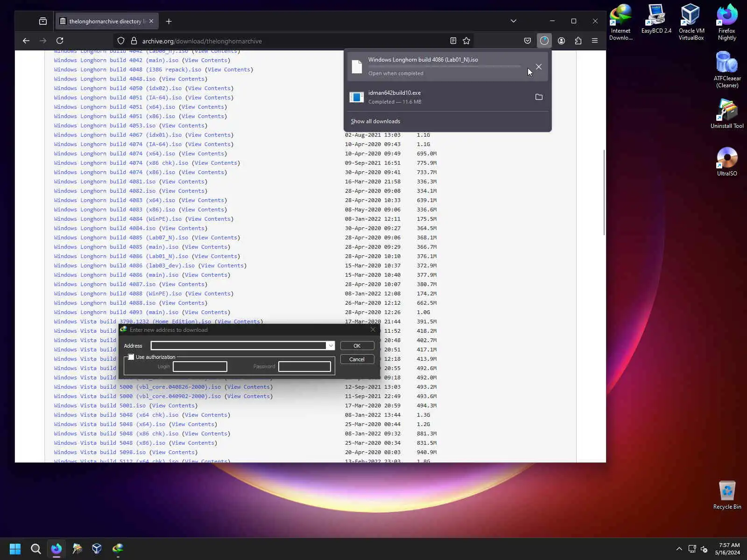Viewport: 747px width, 560px height.
Task: Open Windows Vista build 5098.iso link
Action: [100, 452]
